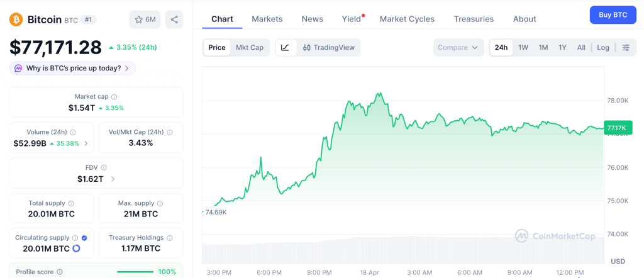Click the Circulating supply verified badge
Viewport: 644px width, 278px height.
84,238
